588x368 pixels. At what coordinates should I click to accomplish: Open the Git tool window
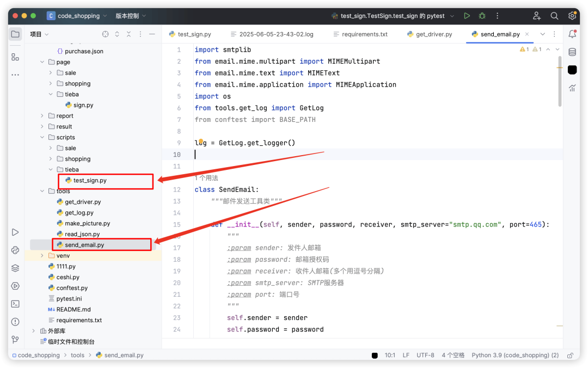pyautogui.click(x=15, y=340)
